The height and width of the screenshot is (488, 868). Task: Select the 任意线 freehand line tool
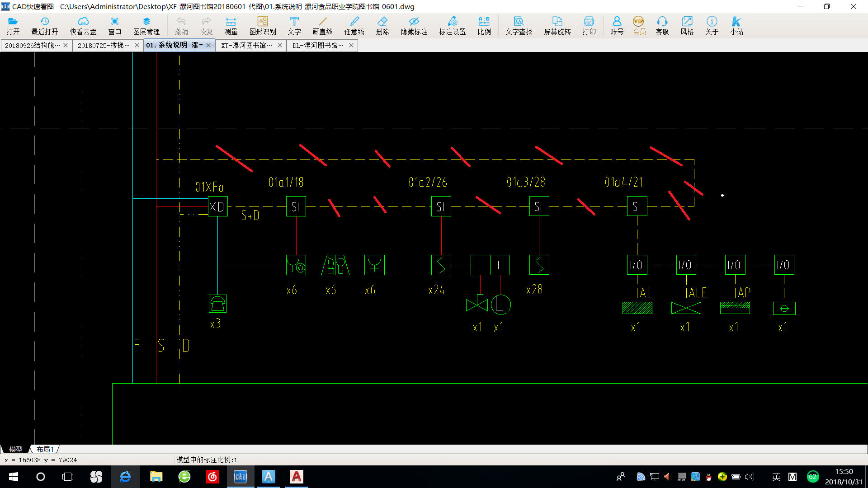pos(354,26)
